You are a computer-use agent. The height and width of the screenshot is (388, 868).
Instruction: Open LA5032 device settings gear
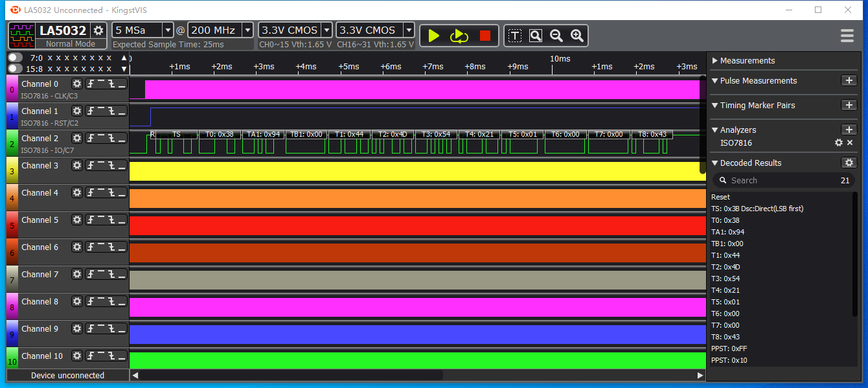98,30
